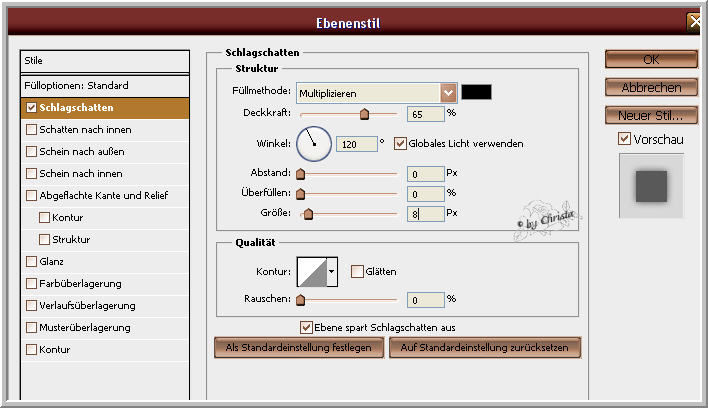
Task: Toggle Globales Licht verwenden checkbox
Action: [x=400, y=144]
